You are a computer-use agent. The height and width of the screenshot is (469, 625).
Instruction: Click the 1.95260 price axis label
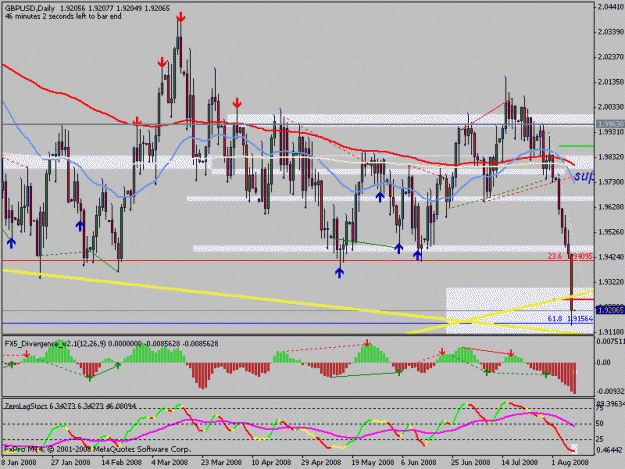coord(611,232)
